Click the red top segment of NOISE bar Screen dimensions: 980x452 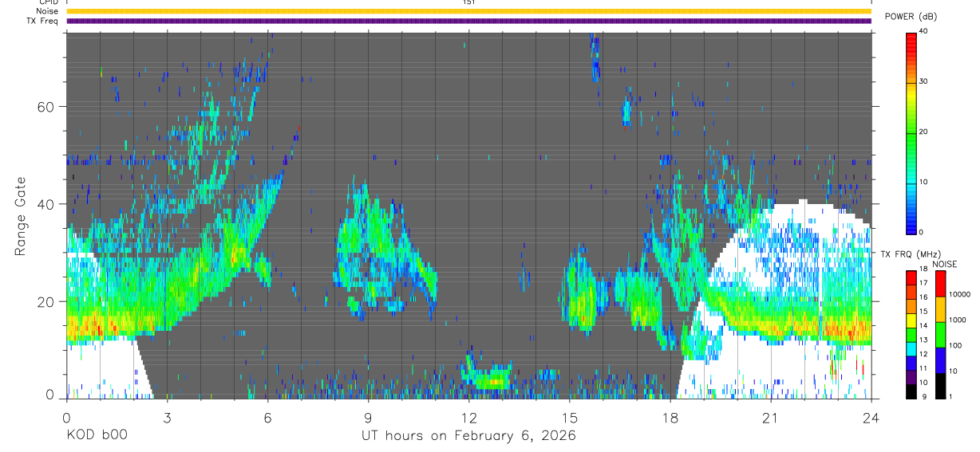940,284
